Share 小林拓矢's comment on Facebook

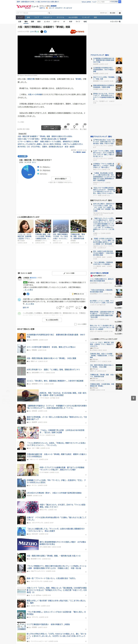click(28, 294)
